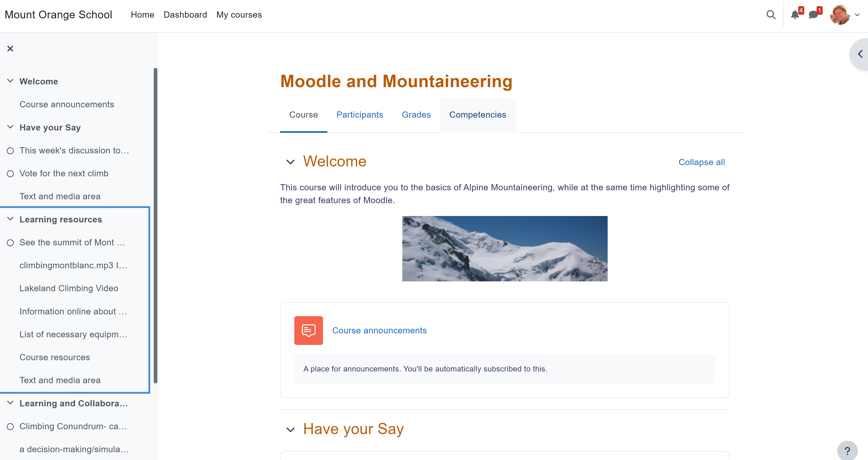
Task: Collapse Learning and Collabora... in course index
Action: [x=11, y=403]
